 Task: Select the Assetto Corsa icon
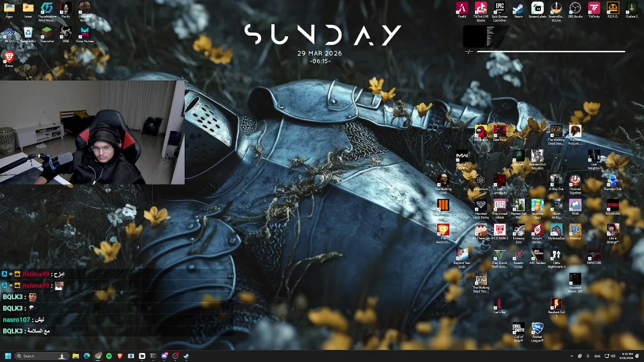click(518, 258)
